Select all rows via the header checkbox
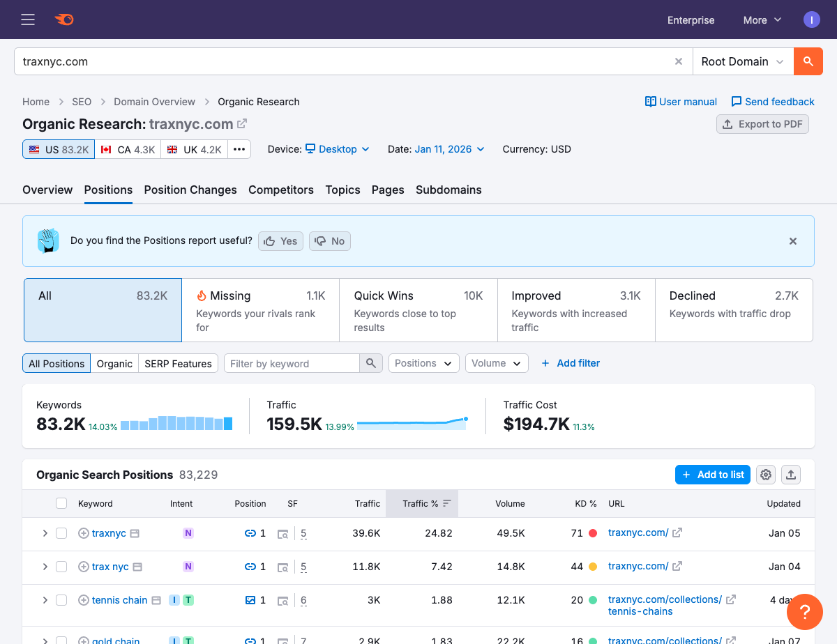 [x=61, y=503]
